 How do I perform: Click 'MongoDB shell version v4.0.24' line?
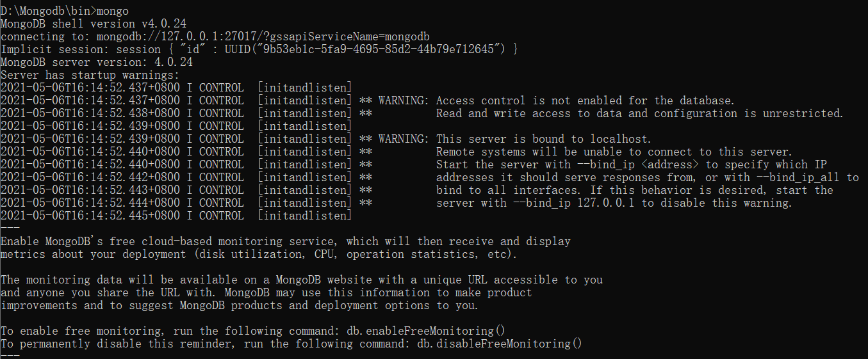94,24
